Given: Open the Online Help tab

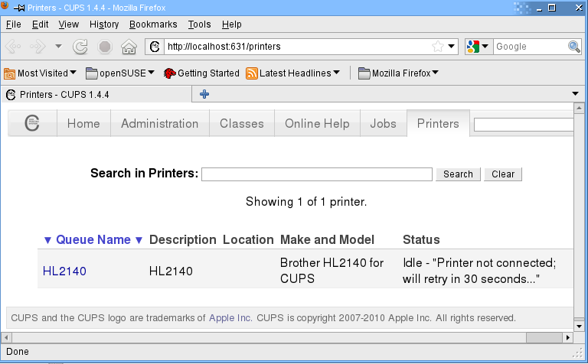Looking at the screenshot, I should (317, 123).
